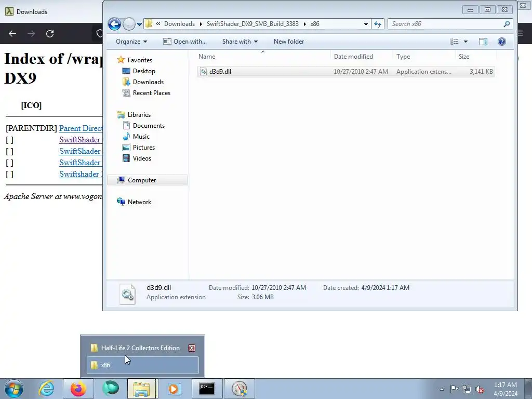Sort by the Type column
Screen dimensions: 532x399
point(424,57)
